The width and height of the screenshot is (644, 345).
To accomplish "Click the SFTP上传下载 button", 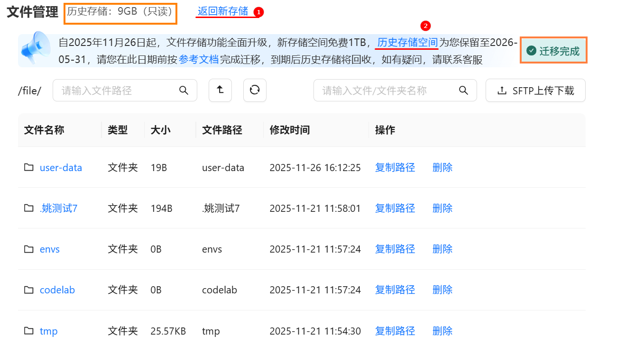I will [x=535, y=90].
